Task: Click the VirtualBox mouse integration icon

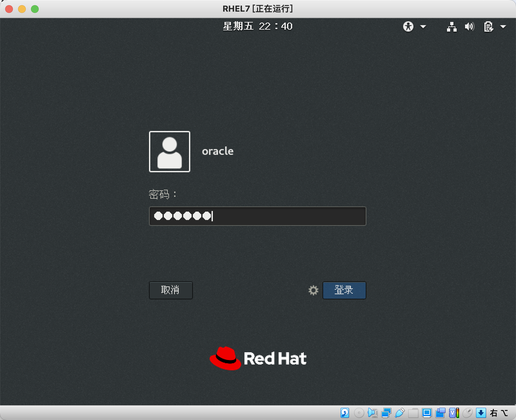Action: pos(467,413)
